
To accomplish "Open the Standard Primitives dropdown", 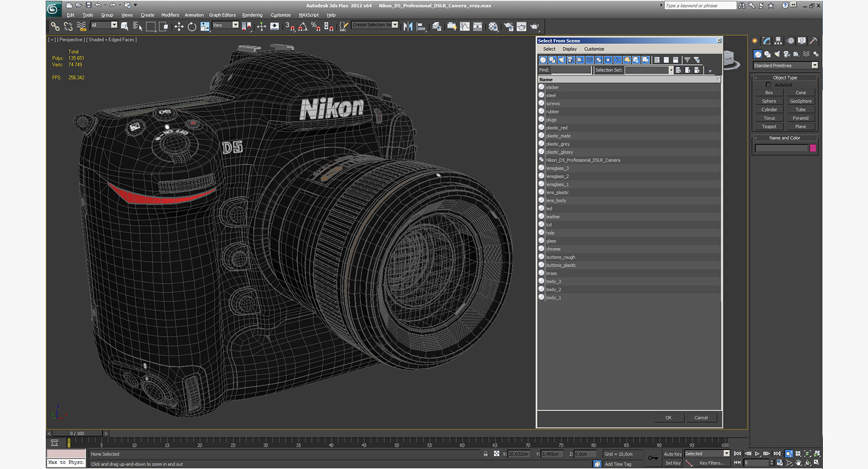I will [786, 66].
